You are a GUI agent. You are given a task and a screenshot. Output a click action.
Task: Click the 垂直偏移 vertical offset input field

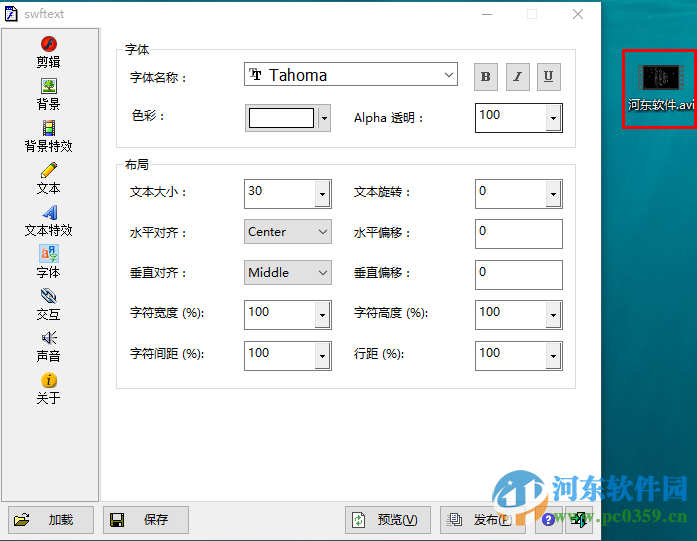coord(519,275)
